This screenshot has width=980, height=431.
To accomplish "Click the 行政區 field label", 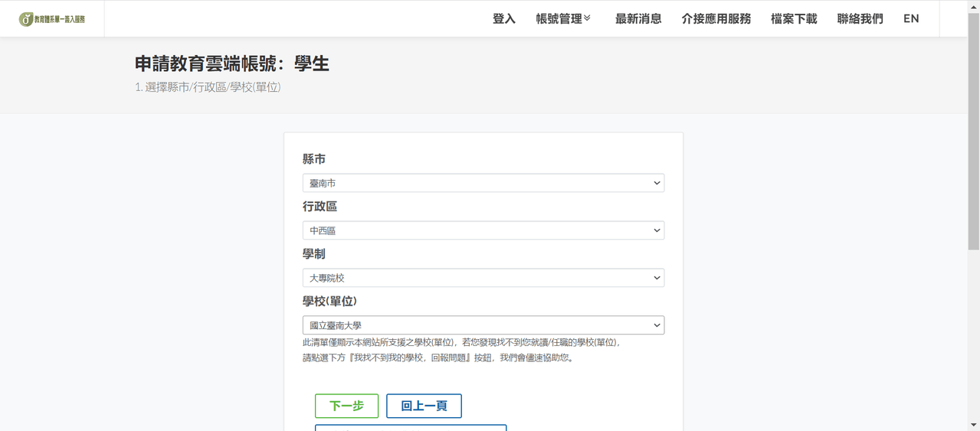I will tap(320, 207).
